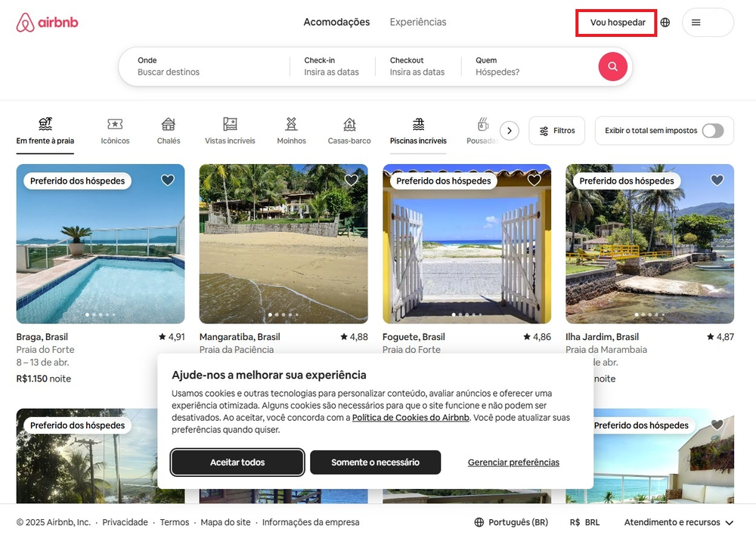Favorite the Ilha Jardim, Brasil listing heart
This screenshot has width=756, height=538.
(717, 181)
